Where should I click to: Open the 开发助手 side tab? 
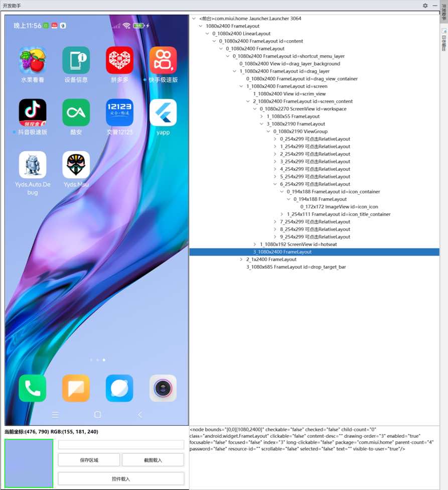[443, 12]
